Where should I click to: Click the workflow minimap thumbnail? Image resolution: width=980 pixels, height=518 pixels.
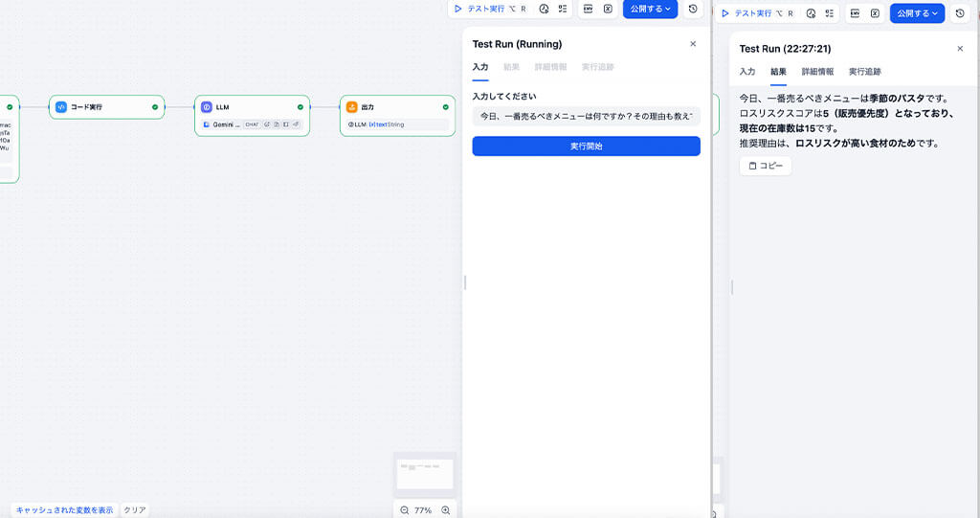pos(425,473)
